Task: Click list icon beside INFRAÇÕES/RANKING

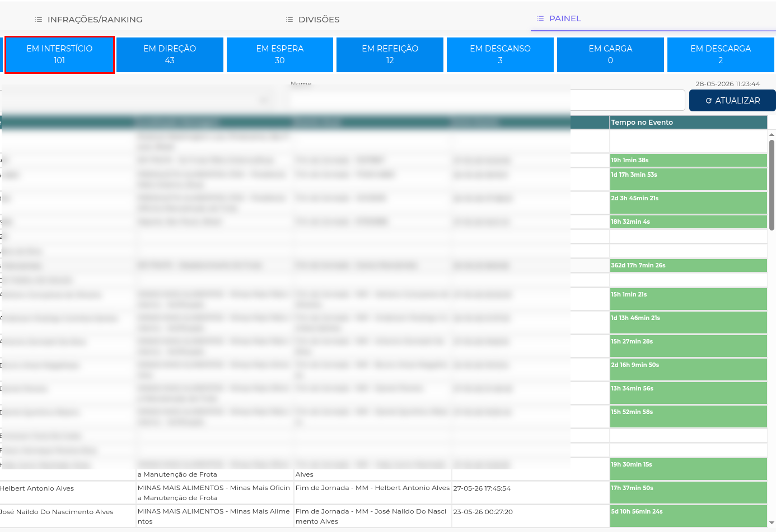Action: pyautogui.click(x=39, y=20)
